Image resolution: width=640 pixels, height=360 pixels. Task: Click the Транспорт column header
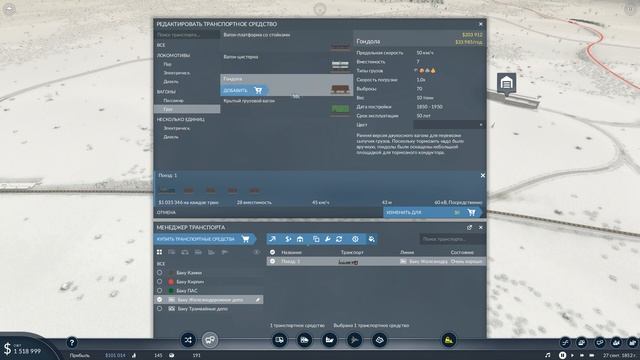[x=352, y=252]
